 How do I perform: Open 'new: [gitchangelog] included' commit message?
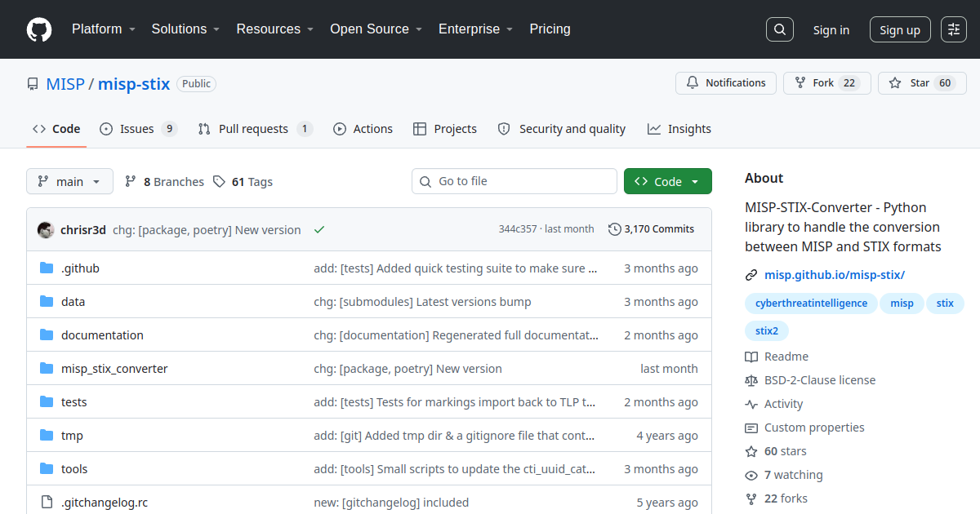pos(391,503)
